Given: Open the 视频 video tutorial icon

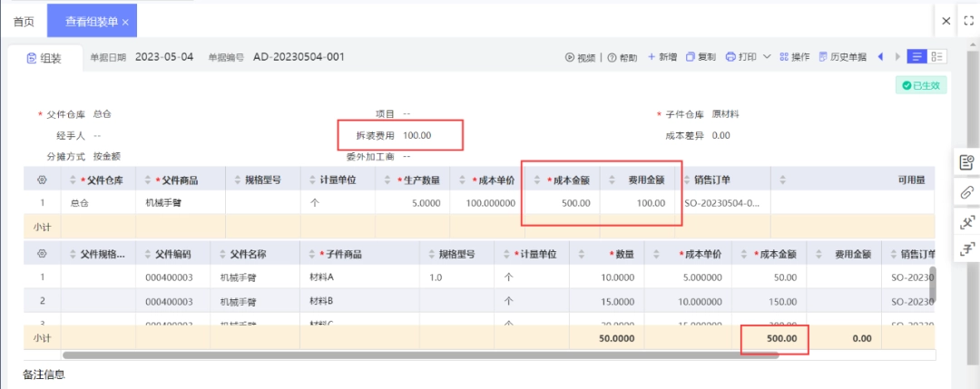Looking at the screenshot, I should pos(569,57).
